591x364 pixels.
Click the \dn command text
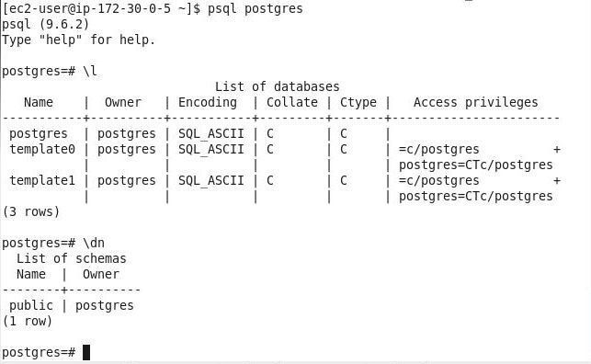pos(94,243)
